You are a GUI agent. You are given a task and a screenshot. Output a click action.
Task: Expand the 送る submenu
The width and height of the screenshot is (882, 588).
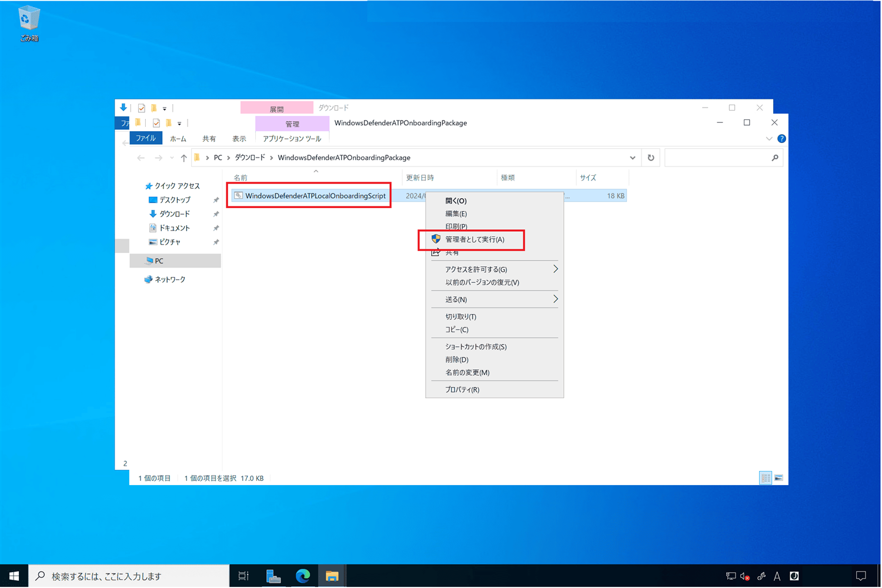click(555, 299)
